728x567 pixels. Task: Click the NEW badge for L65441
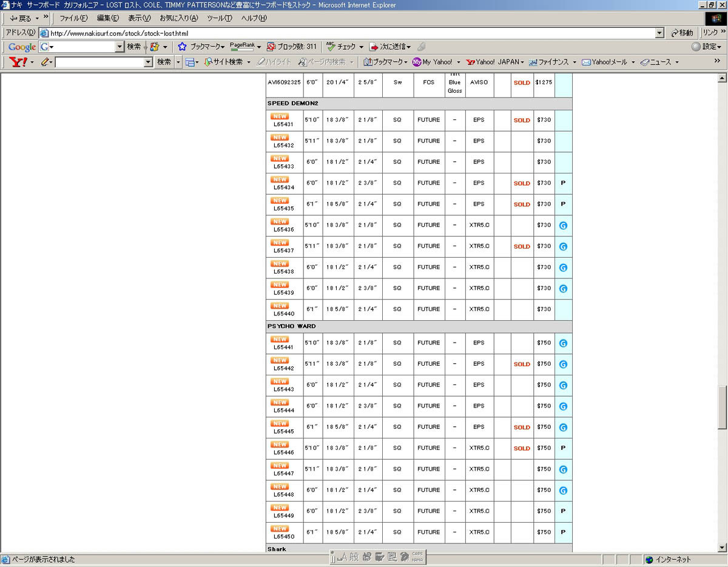tap(280, 339)
